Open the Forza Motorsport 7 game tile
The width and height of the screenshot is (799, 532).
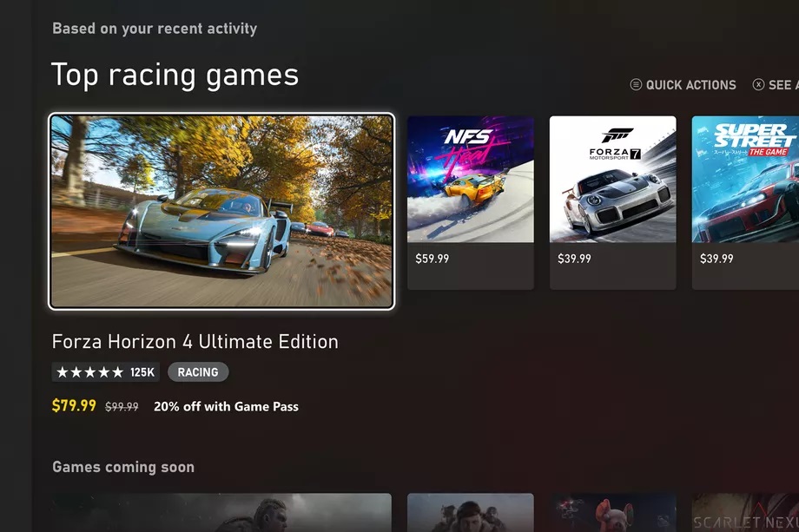pos(613,202)
